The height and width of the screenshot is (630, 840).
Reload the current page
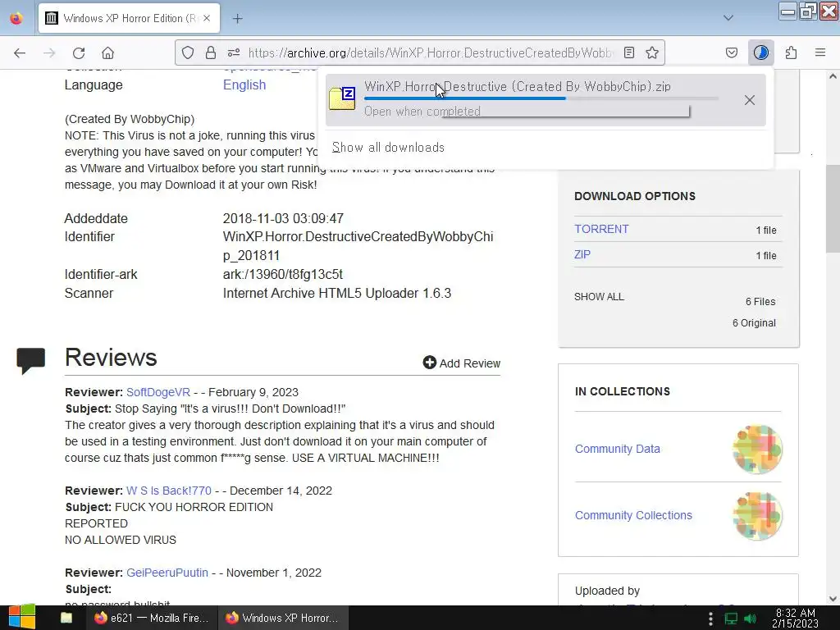pyautogui.click(x=79, y=53)
